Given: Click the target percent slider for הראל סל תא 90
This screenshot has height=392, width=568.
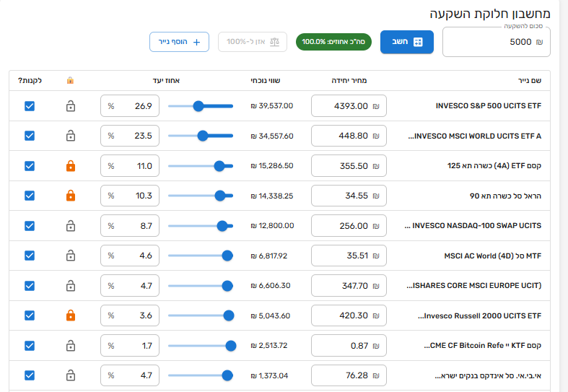Looking at the screenshot, I should (200, 196).
